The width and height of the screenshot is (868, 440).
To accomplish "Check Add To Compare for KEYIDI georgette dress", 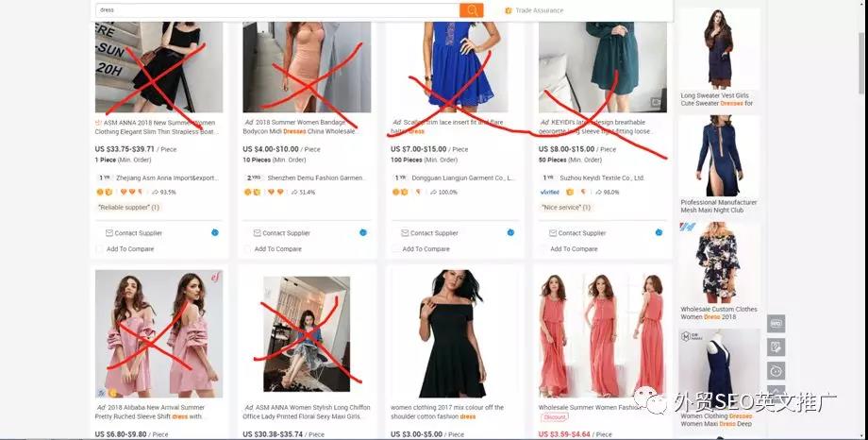I will click(x=542, y=249).
